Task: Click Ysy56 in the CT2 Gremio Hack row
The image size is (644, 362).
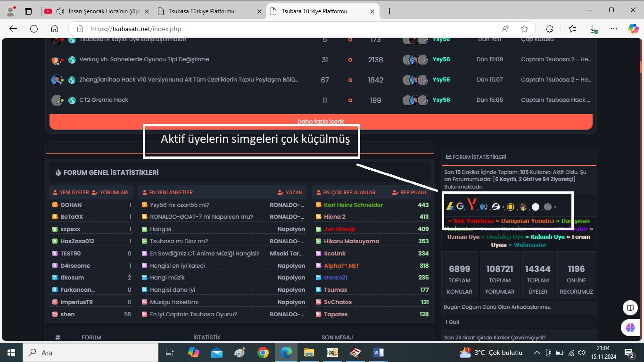Action: 441,100
